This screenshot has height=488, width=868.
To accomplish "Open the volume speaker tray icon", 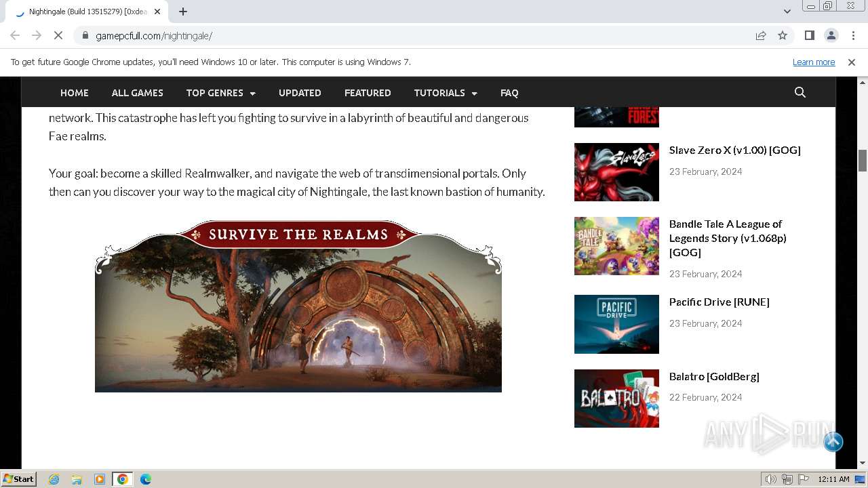I will pos(771,479).
